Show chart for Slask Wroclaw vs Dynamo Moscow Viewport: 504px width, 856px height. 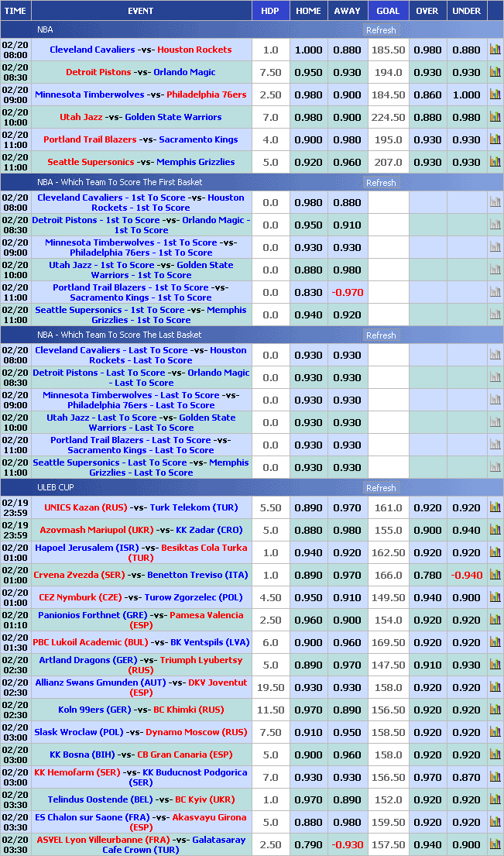coord(495,732)
